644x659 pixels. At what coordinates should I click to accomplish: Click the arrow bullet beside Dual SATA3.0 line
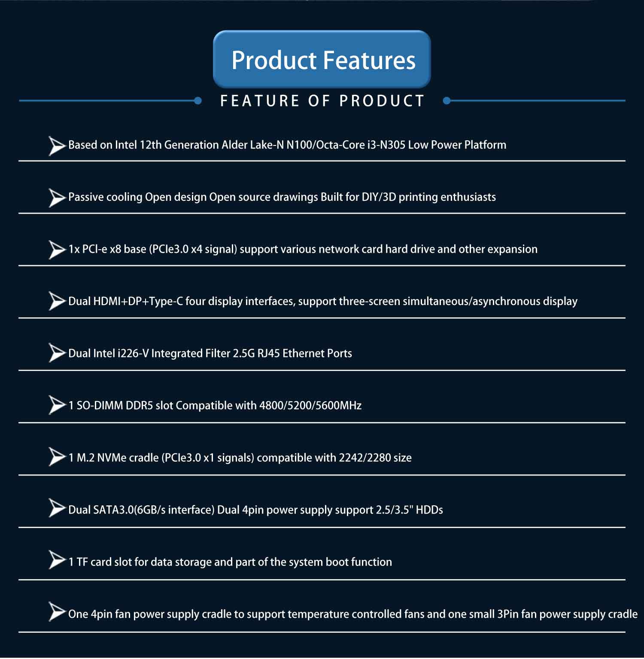point(56,508)
